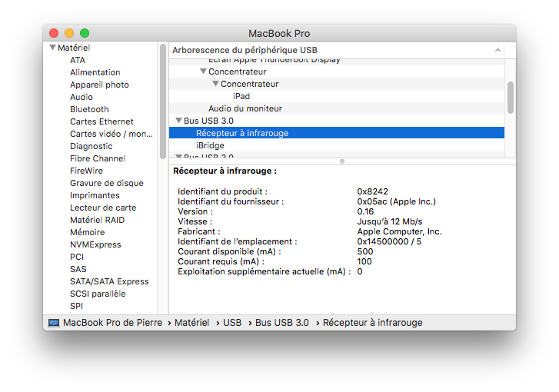Click the MacBook Pro computer icon in path bar

point(54,323)
